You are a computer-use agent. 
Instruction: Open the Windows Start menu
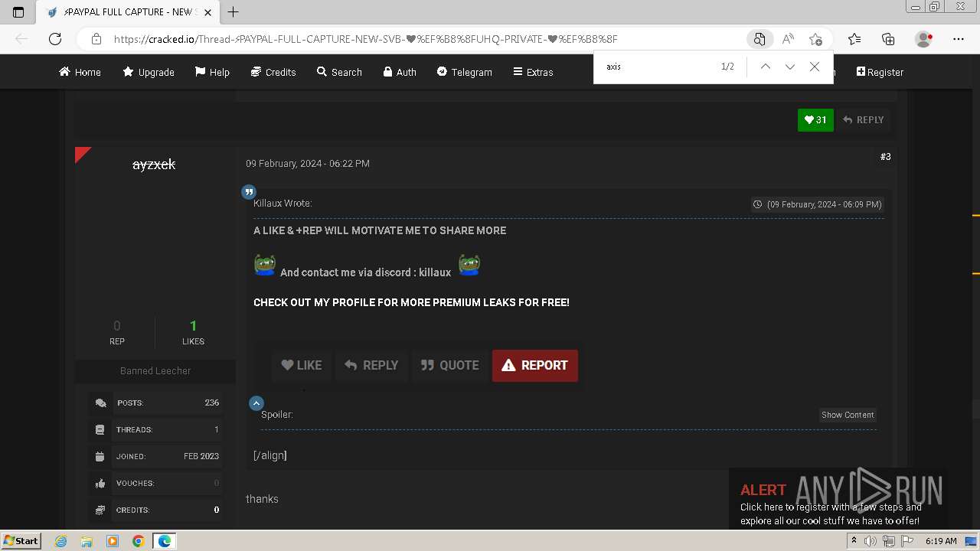(x=21, y=540)
